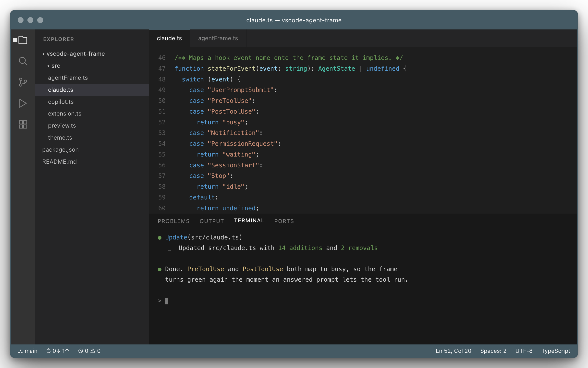This screenshot has height=368, width=588.
Task: Click the default: case on line 59
Action: click(204, 197)
